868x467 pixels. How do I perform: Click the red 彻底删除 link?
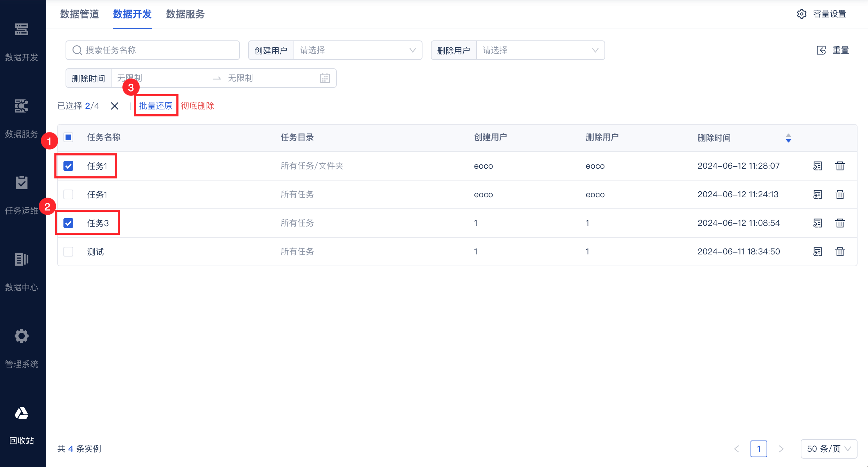(197, 106)
